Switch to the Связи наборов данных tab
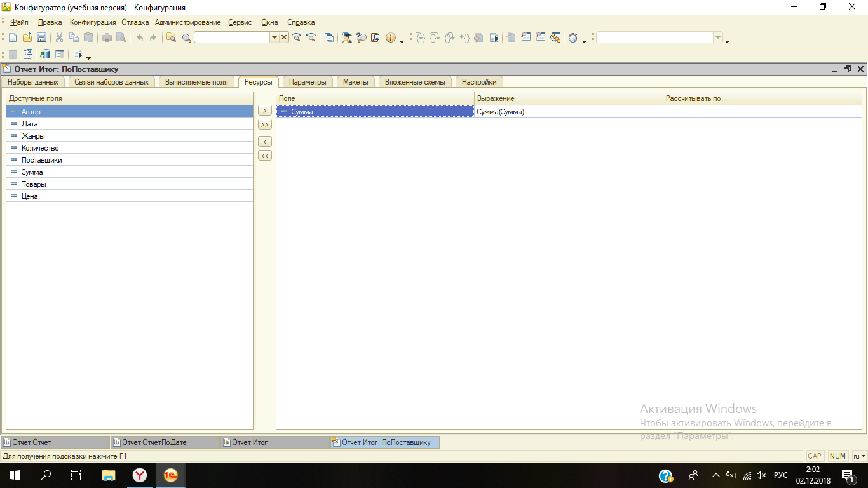 [111, 82]
